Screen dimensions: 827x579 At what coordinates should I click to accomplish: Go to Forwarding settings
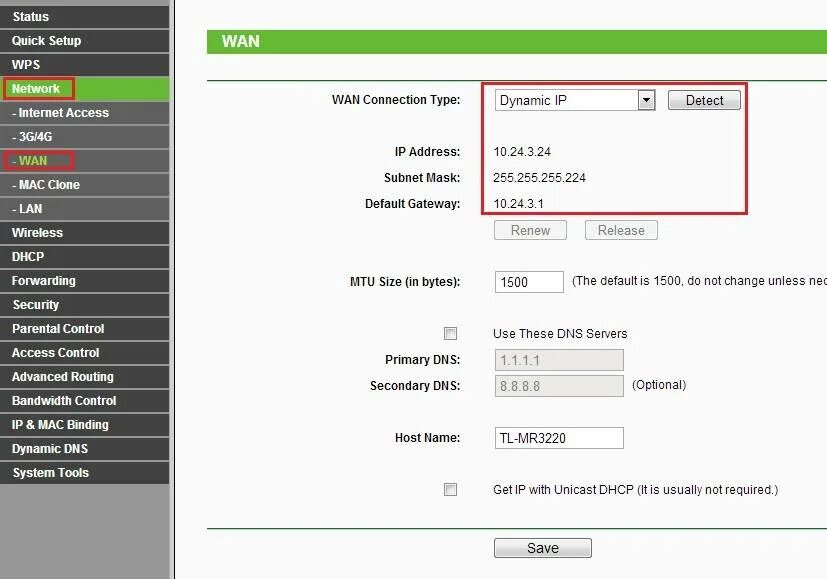point(84,281)
